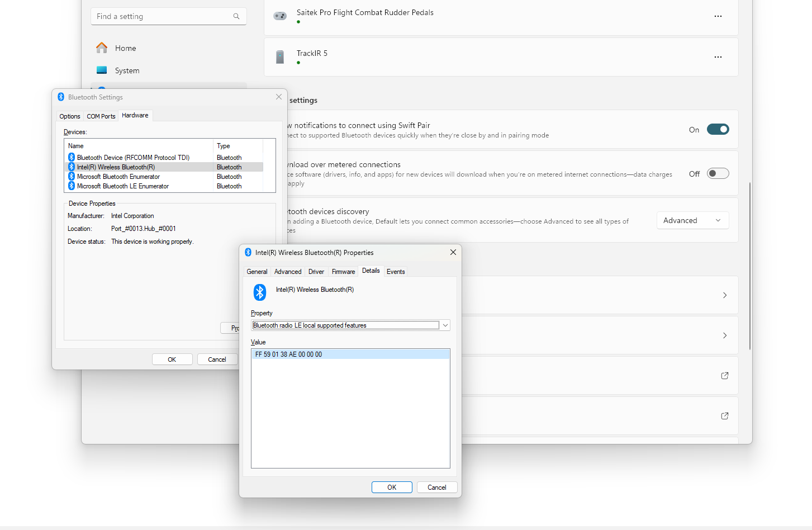Select the Hardware tab
This screenshot has height=530, width=812.
135,115
